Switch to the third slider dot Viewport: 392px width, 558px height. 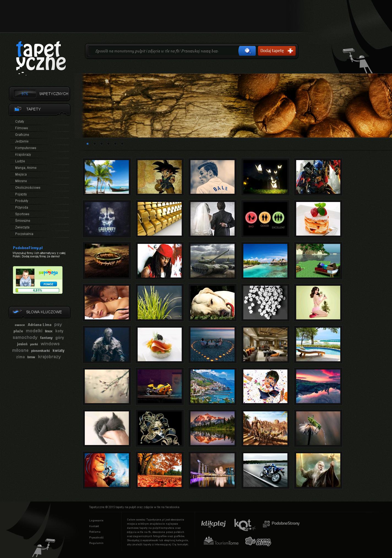pyautogui.click(x=101, y=144)
